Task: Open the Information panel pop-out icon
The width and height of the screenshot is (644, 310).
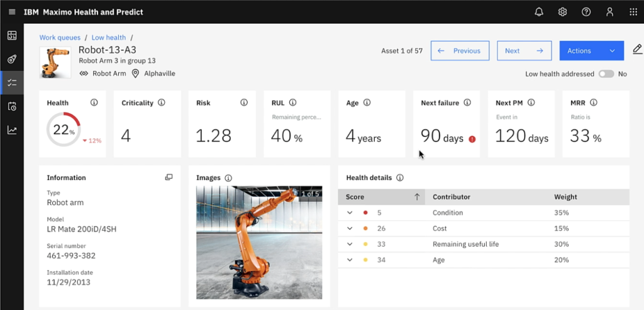Action: click(x=169, y=177)
